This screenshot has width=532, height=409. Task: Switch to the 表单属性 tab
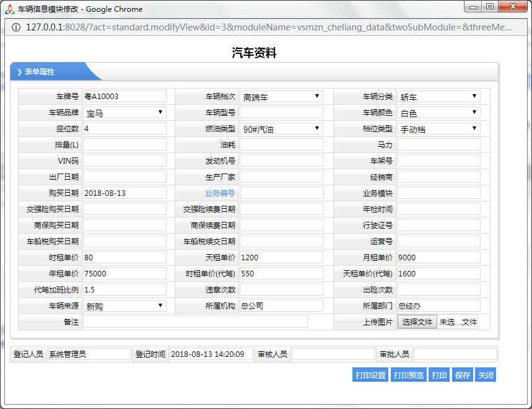point(40,72)
